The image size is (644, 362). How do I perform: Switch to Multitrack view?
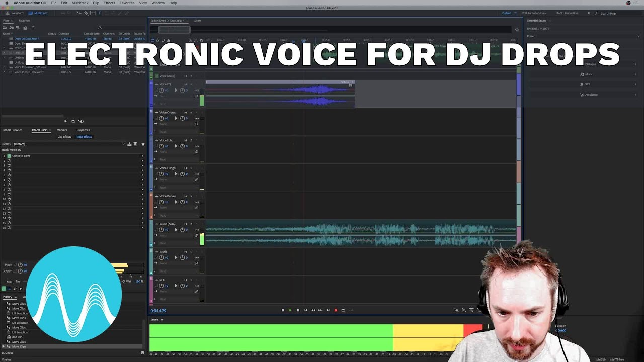point(39,13)
